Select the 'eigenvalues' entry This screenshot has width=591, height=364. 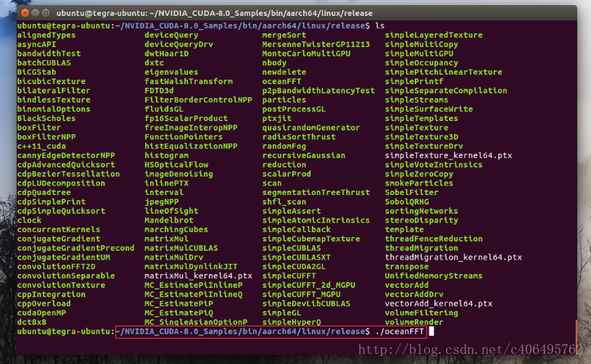pos(171,72)
